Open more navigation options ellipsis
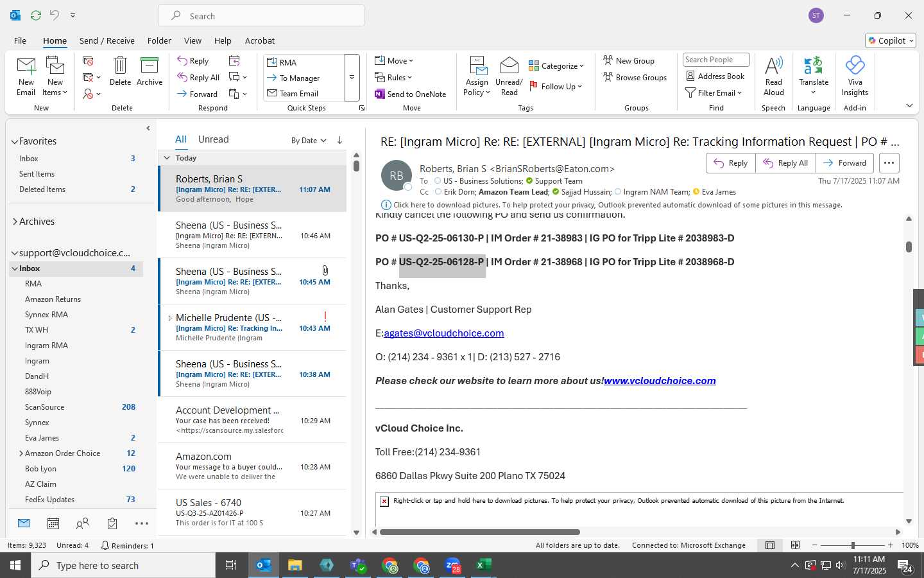The height and width of the screenshot is (578, 924). tap(142, 523)
